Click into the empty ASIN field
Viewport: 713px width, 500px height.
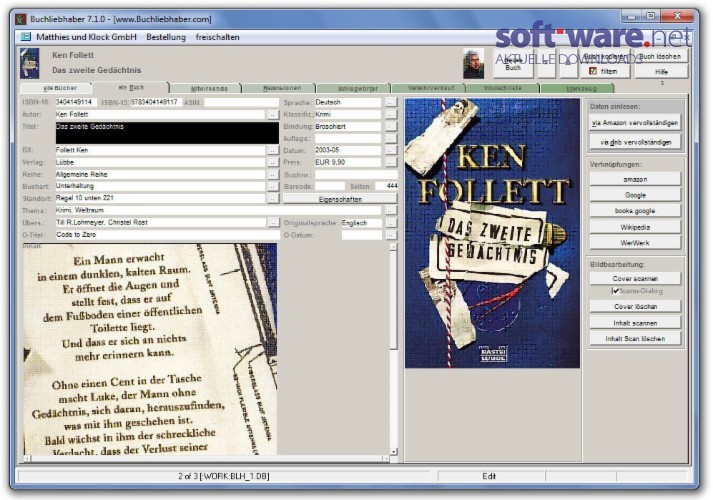pos(241,103)
